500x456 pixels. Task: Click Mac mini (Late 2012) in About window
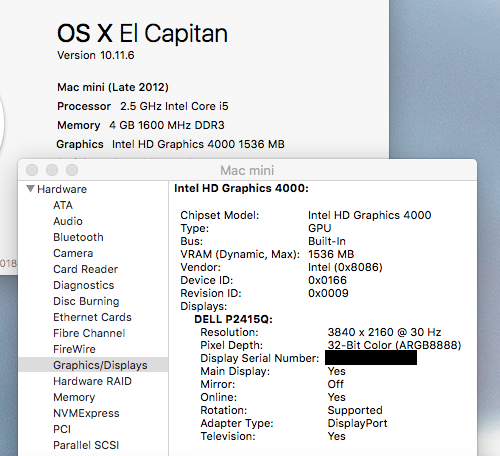[x=113, y=87]
